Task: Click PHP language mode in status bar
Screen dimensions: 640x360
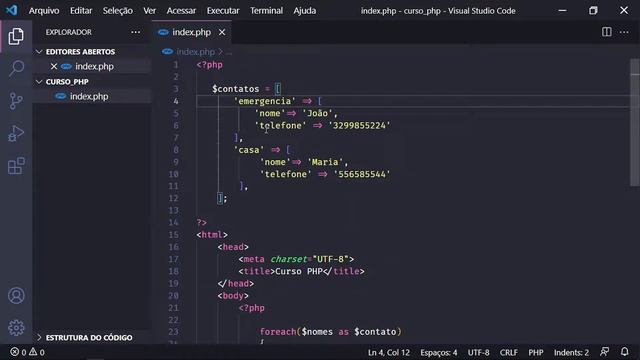Action: pyautogui.click(x=536, y=352)
